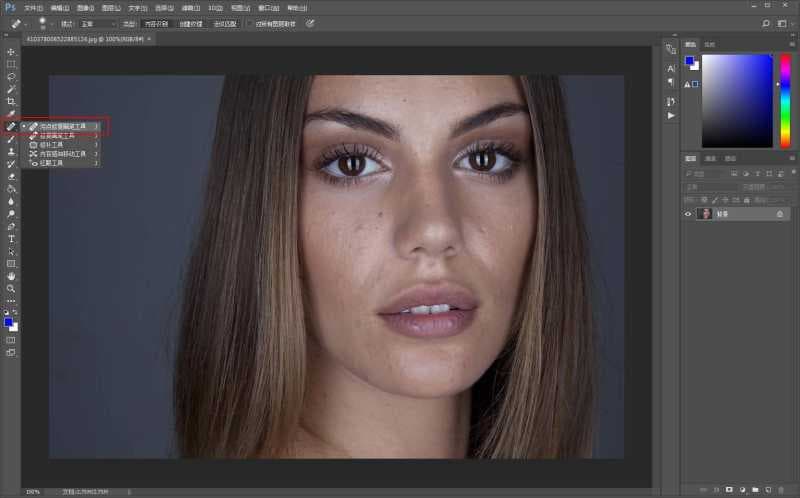The image size is (800, 498).
Task: Select the Zoom magnifier tool
Action: (11, 288)
